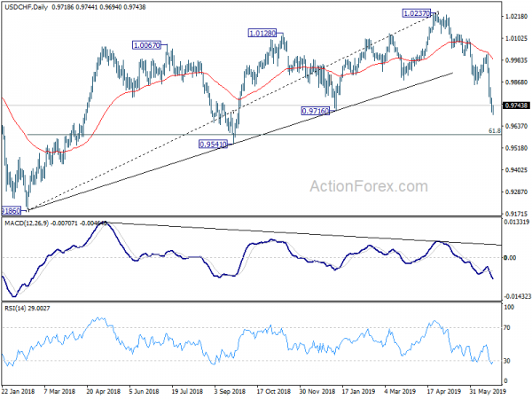
Task: Click the 1.02180 price axis value
Action: coord(516,17)
